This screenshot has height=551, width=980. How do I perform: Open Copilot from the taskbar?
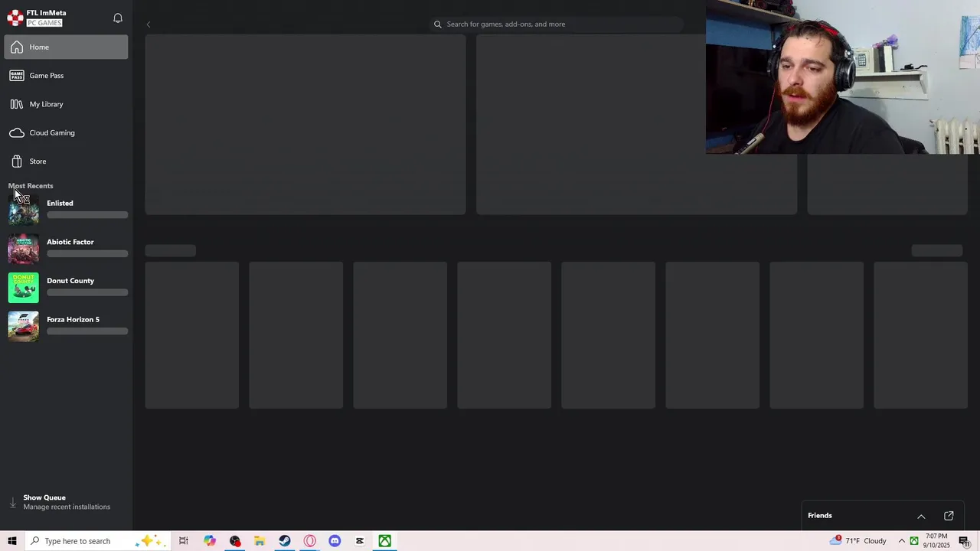pos(210,541)
